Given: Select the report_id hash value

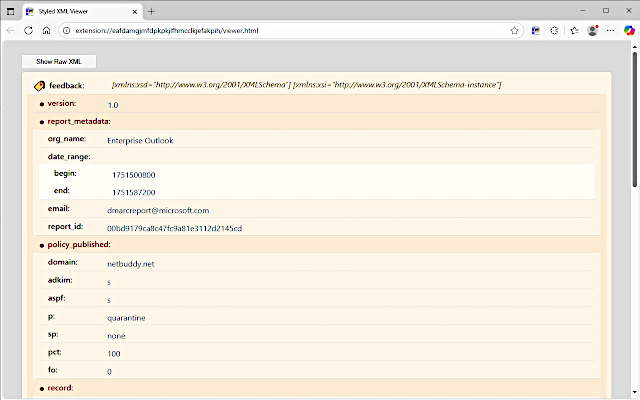Looking at the screenshot, I should [174, 229].
